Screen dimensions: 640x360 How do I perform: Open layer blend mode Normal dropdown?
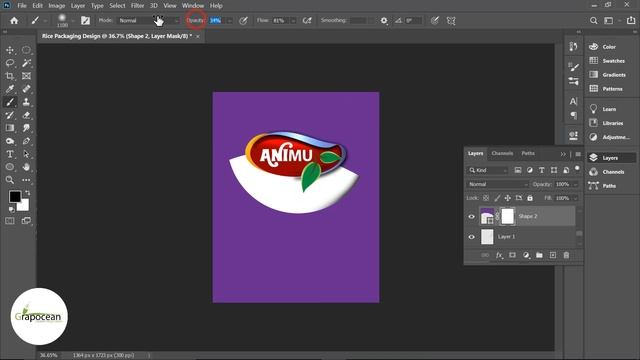pos(498,184)
